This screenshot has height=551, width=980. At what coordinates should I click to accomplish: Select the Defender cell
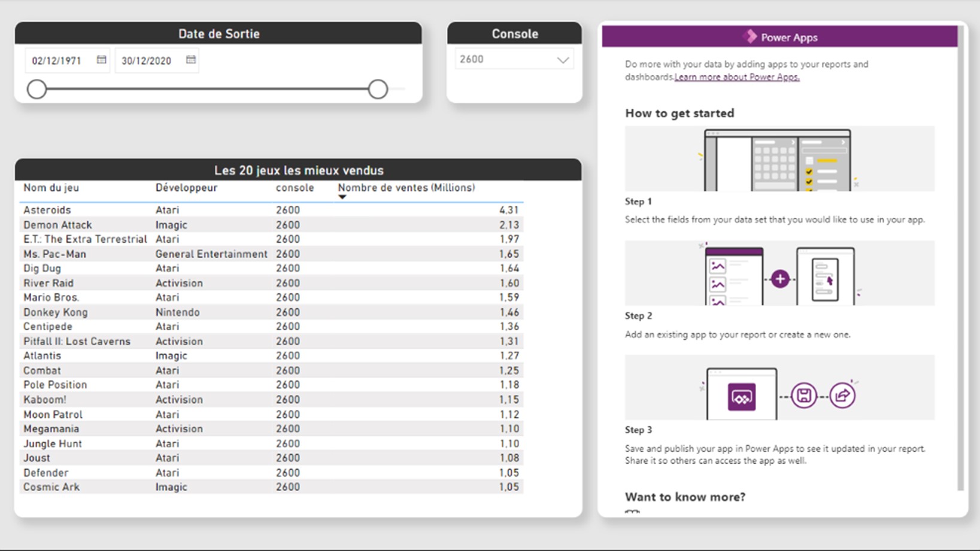[45, 473]
